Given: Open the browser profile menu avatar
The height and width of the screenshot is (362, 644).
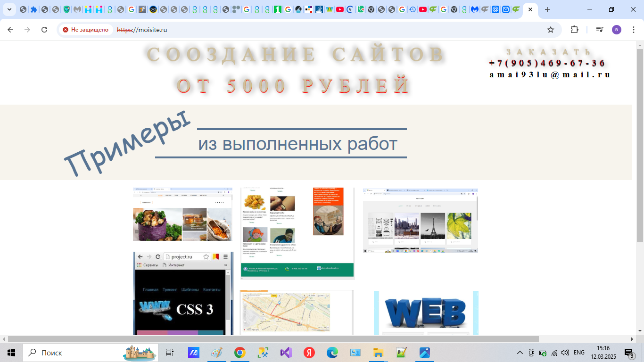Looking at the screenshot, I should [618, 29].
